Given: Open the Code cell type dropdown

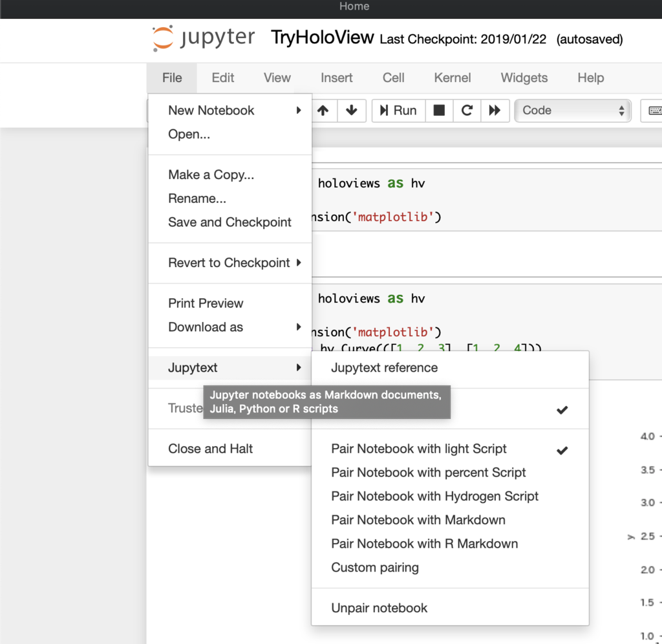Looking at the screenshot, I should tap(572, 111).
